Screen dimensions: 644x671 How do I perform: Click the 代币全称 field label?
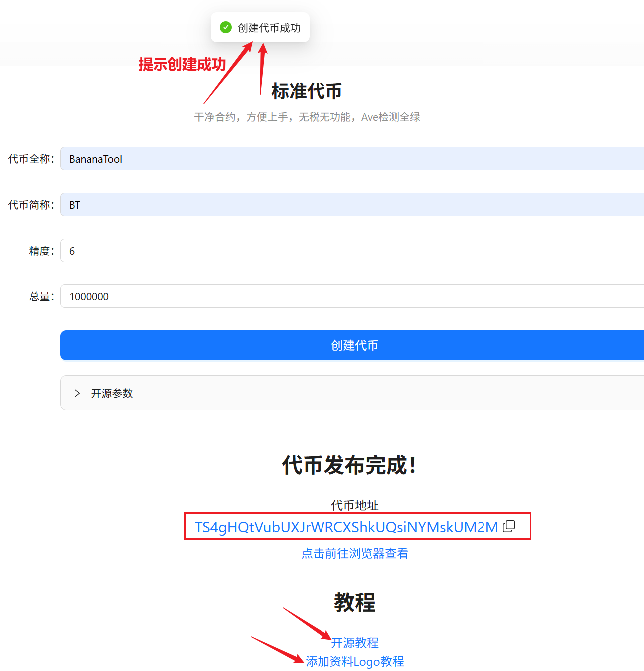coord(31,159)
